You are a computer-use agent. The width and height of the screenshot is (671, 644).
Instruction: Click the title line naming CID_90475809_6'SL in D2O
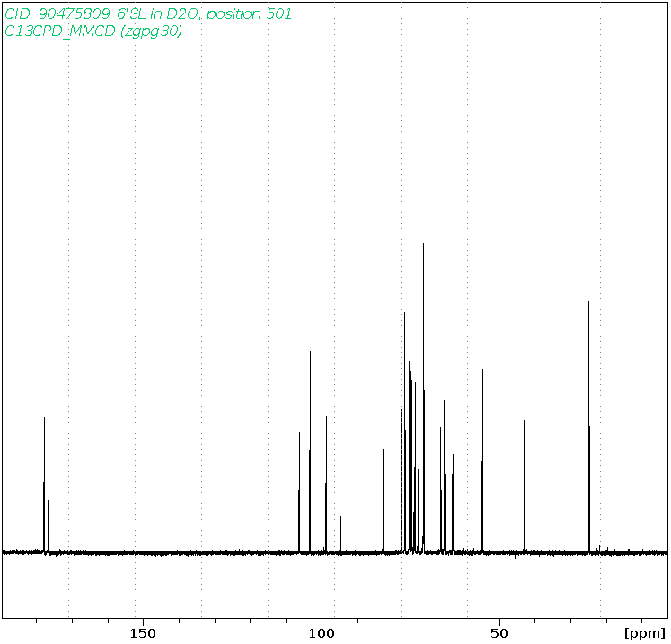click(148, 14)
